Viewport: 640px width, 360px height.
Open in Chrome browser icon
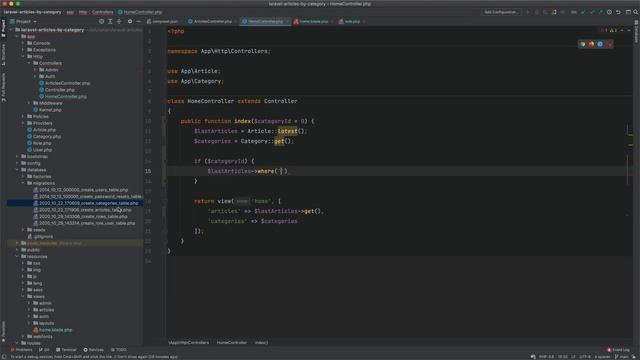582,44
